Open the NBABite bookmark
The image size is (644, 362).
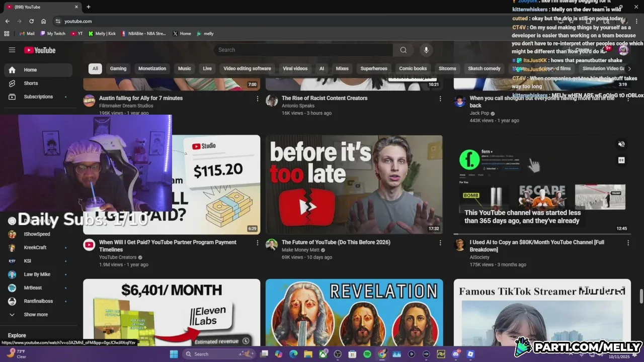(143, 34)
